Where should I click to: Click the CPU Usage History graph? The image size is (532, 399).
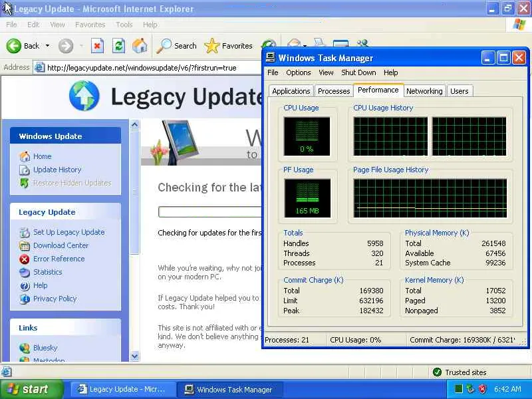(x=430, y=136)
